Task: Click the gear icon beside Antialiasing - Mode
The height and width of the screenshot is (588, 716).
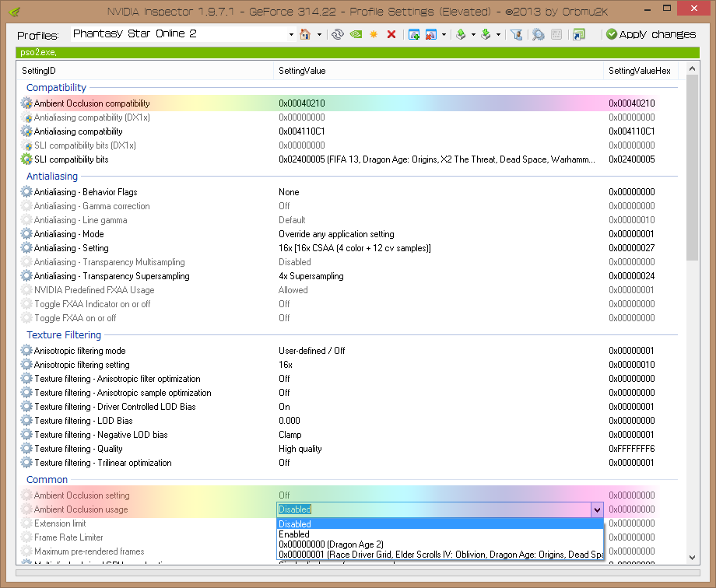Action: (26, 234)
